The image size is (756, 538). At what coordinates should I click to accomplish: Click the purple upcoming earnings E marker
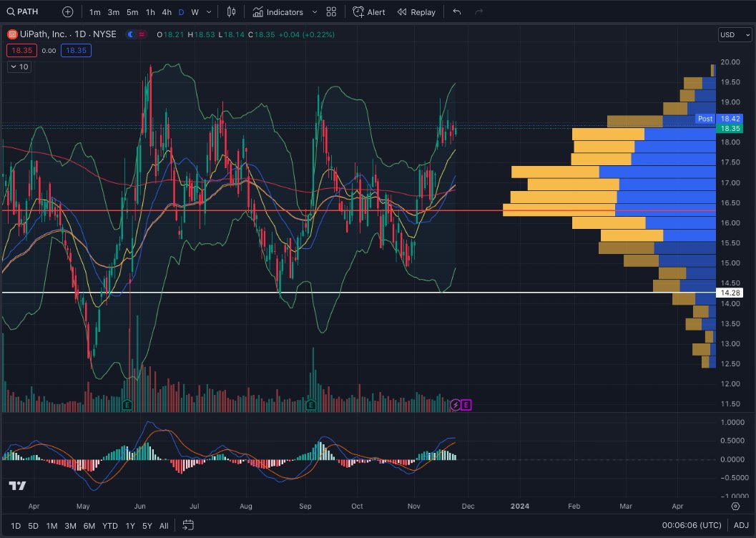point(466,405)
